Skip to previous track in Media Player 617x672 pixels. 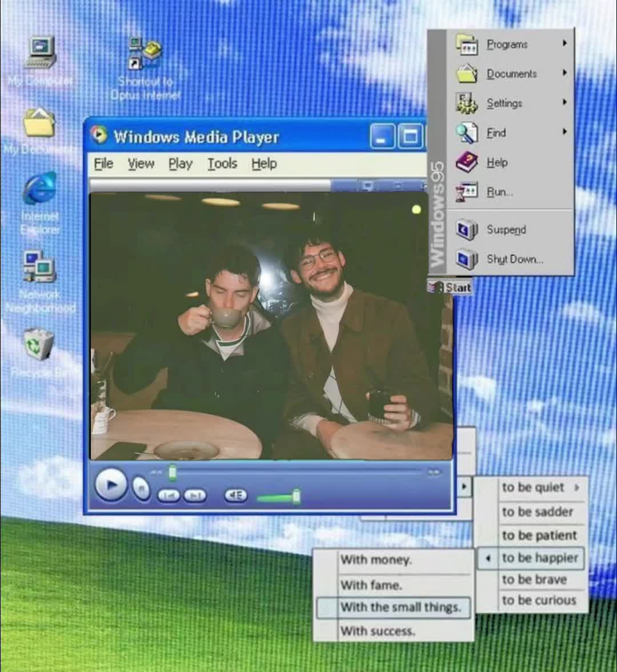[x=169, y=496]
